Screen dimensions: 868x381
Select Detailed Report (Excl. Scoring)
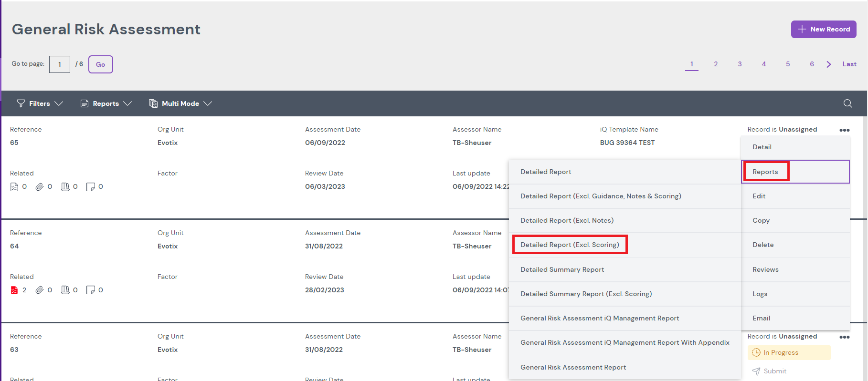tap(570, 245)
